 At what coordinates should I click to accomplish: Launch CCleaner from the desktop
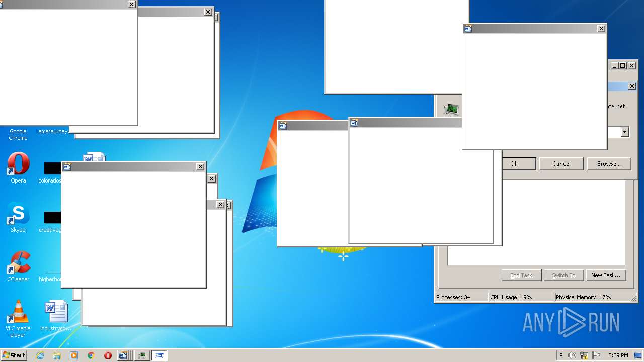tap(18, 266)
